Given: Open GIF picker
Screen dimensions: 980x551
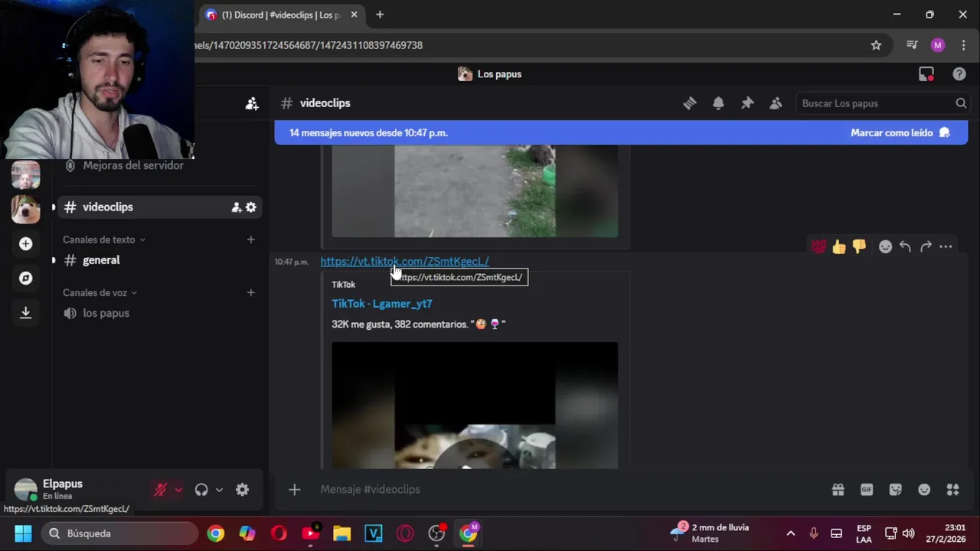Looking at the screenshot, I should (867, 490).
